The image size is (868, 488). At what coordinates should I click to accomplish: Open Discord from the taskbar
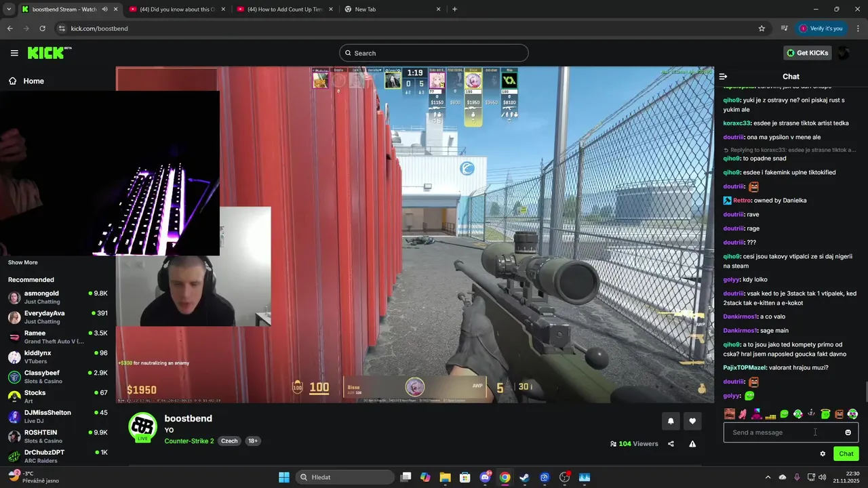[486, 477]
